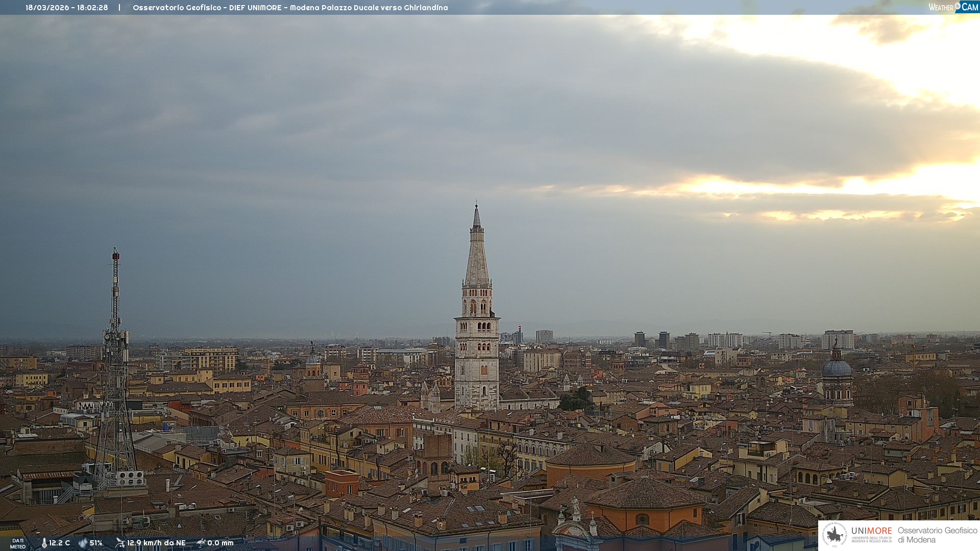Click the WeatherCam logo text
980x551 pixels.
pyautogui.click(x=941, y=7)
